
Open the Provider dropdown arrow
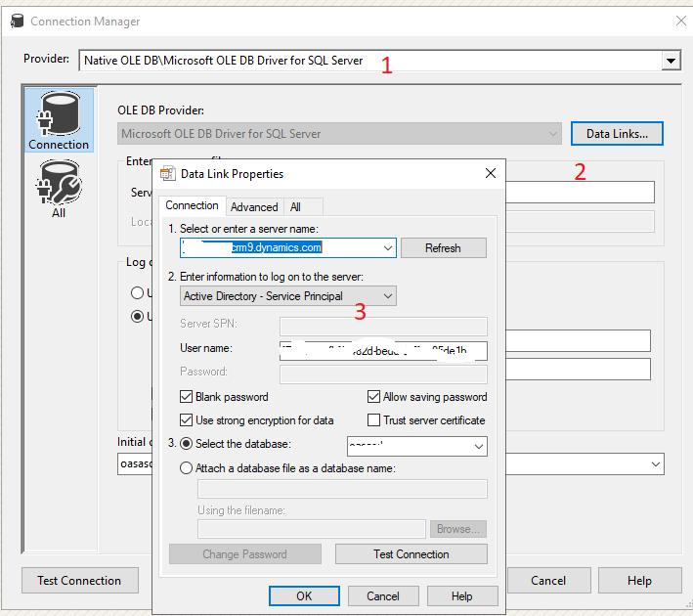671,61
